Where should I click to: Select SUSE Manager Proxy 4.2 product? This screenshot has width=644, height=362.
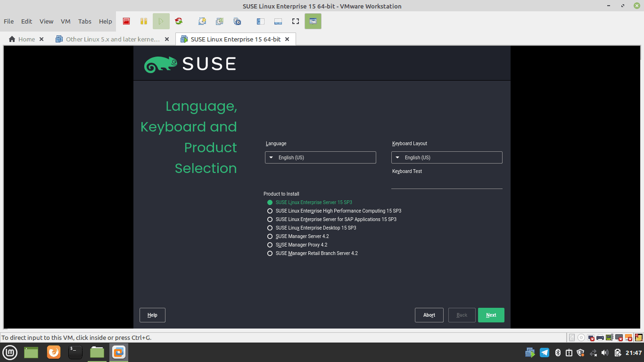297,245
